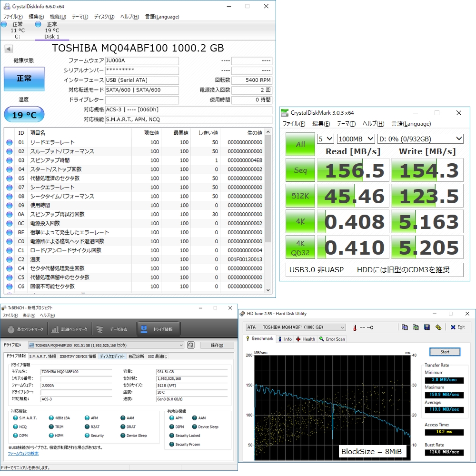Click status orb of 05 代替処理済のセクタ数 row
The width and height of the screenshot is (476, 476).
(x=10, y=178)
